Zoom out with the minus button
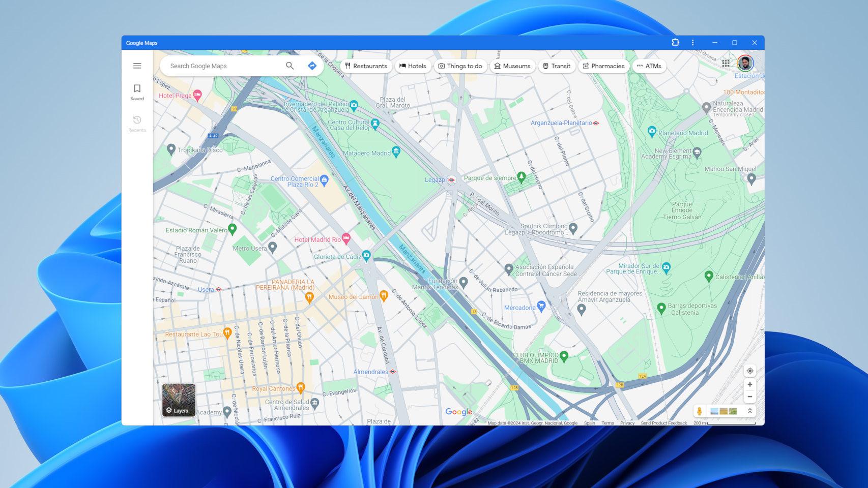The image size is (868, 488). pyautogui.click(x=749, y=396)
